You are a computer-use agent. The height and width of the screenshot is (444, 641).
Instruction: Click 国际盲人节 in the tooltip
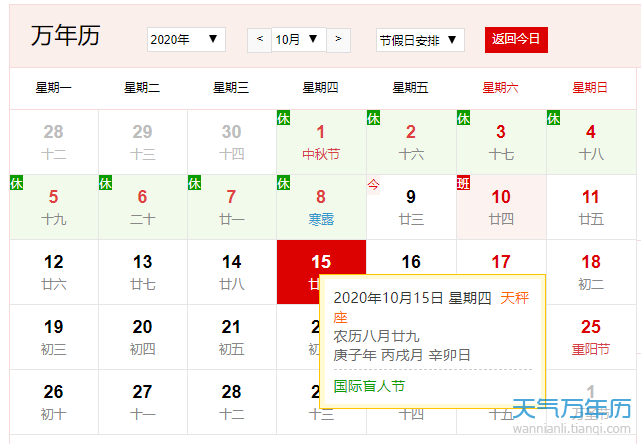pos(369,386)
